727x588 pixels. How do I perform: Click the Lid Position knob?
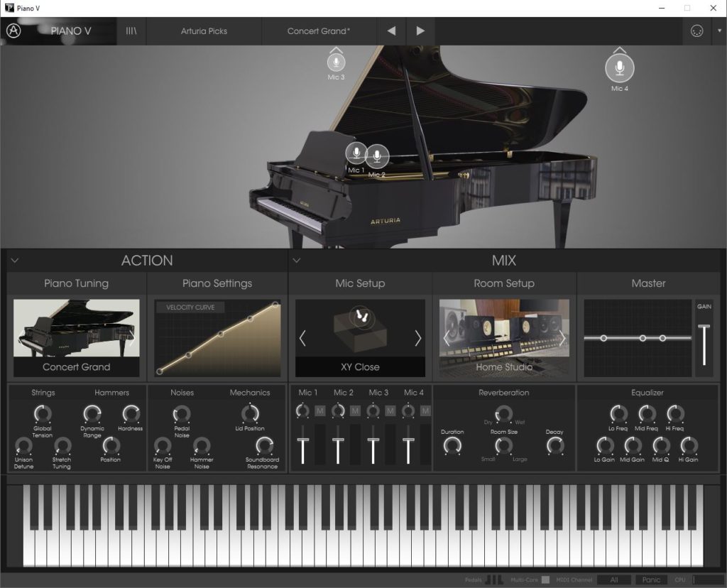[251, 413]
